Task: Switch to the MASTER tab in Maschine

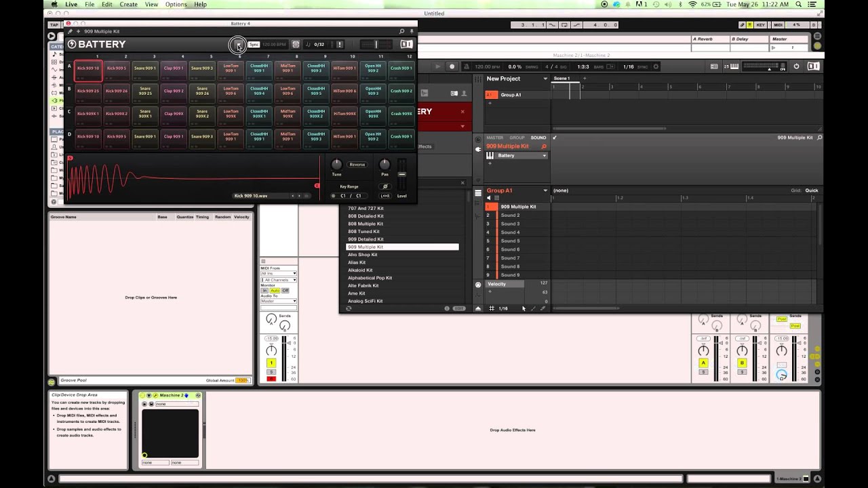Action: coord(495,138)
